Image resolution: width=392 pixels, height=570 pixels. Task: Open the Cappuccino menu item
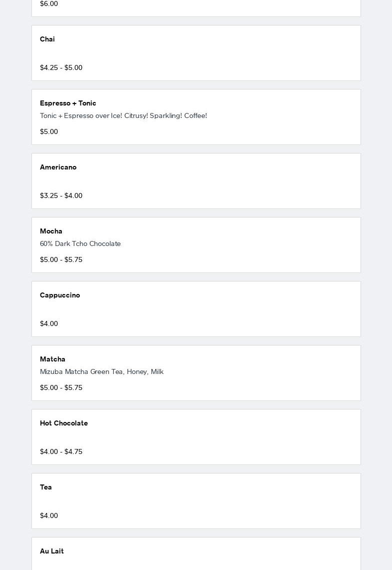pyautogui.click(x=60, y=295)
